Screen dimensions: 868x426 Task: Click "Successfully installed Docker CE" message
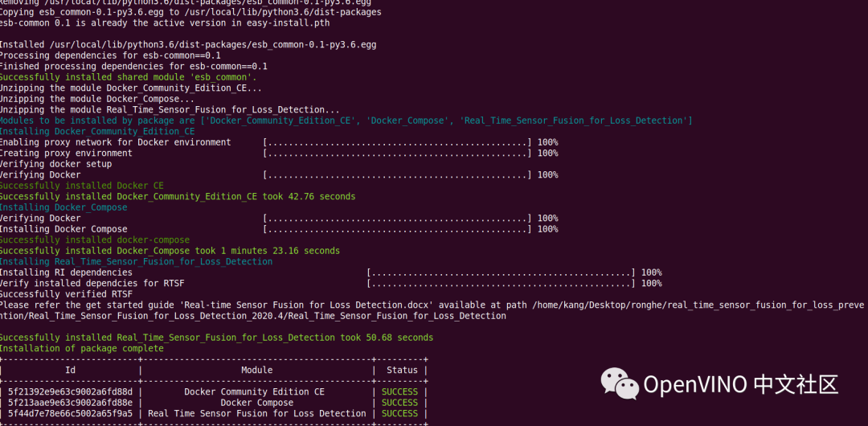coord(81,186)
